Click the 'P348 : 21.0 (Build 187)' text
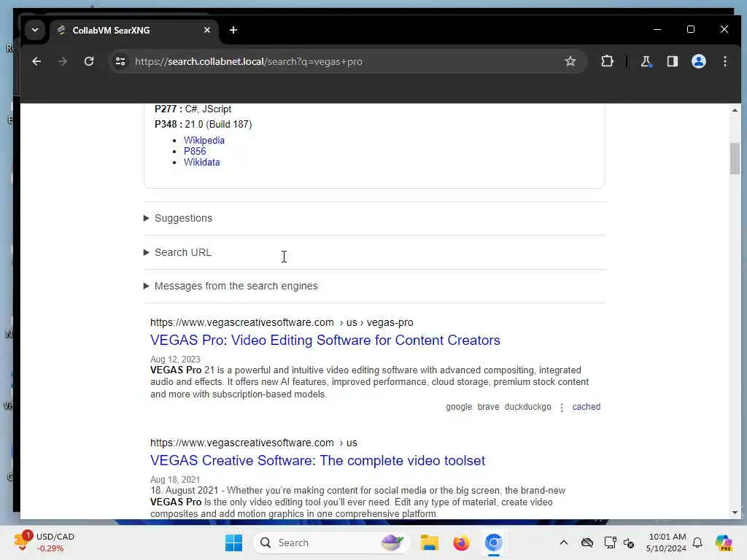Viewport: 747px width, 560px height. point(203,124)
